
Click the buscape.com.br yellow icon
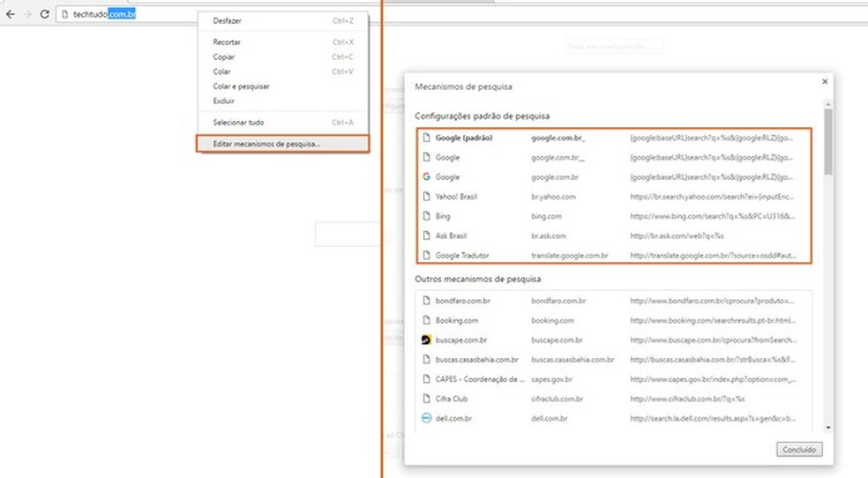[426, 340]
